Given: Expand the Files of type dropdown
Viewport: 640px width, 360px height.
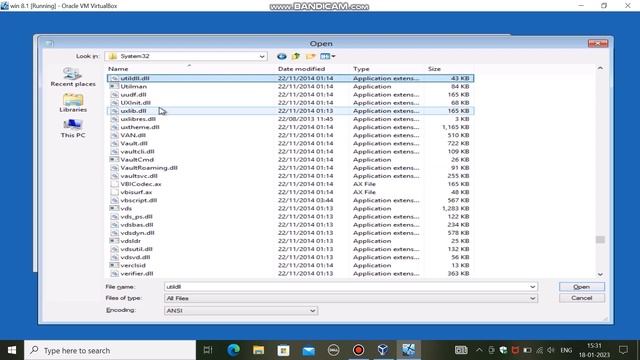Looking at the screenshot, I should point(532,298).
